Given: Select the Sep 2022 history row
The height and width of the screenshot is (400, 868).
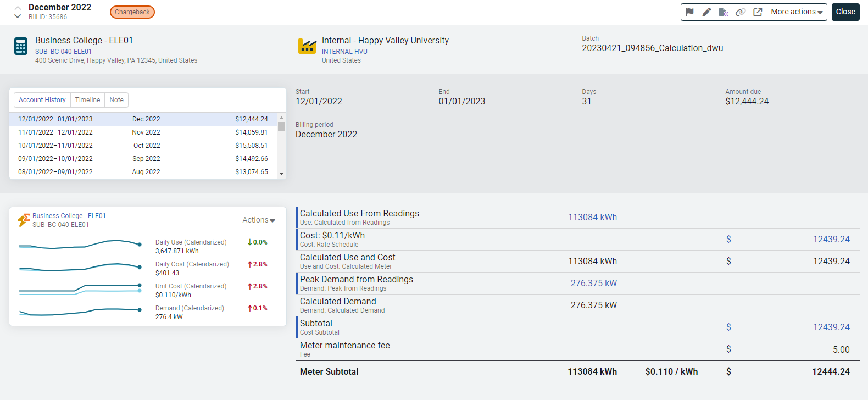Looking at the screenshot, I should (143, 159).
